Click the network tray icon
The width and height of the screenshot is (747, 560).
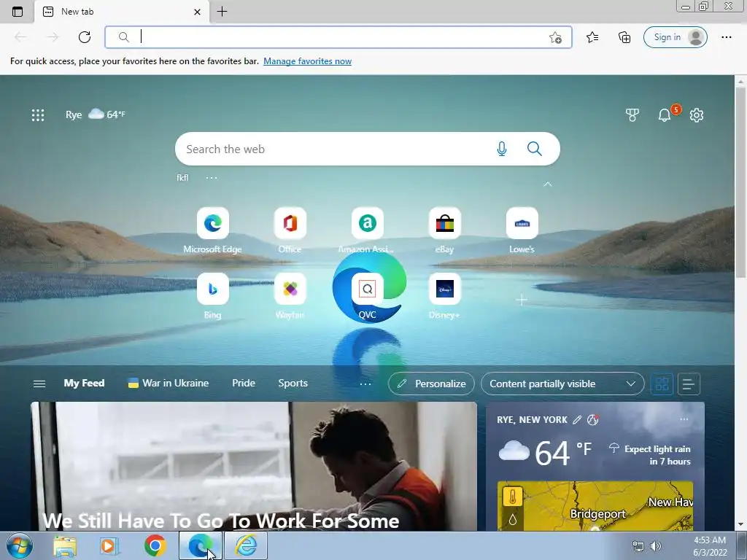coord(638,546)
